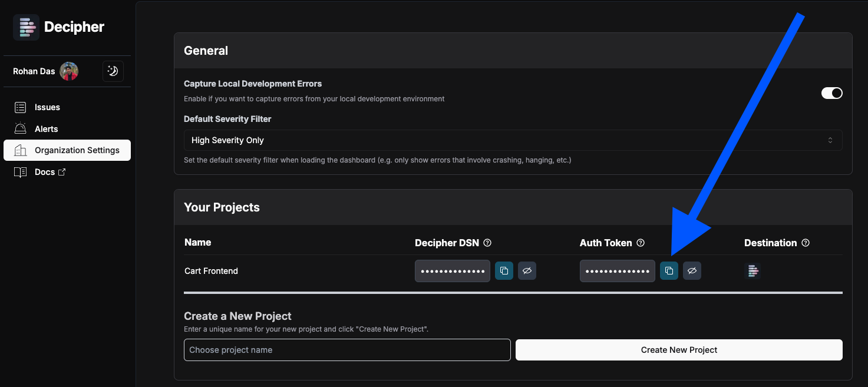Click Auth Token help icon
This screenshot has width=868, height=387.
click(641, 243)
